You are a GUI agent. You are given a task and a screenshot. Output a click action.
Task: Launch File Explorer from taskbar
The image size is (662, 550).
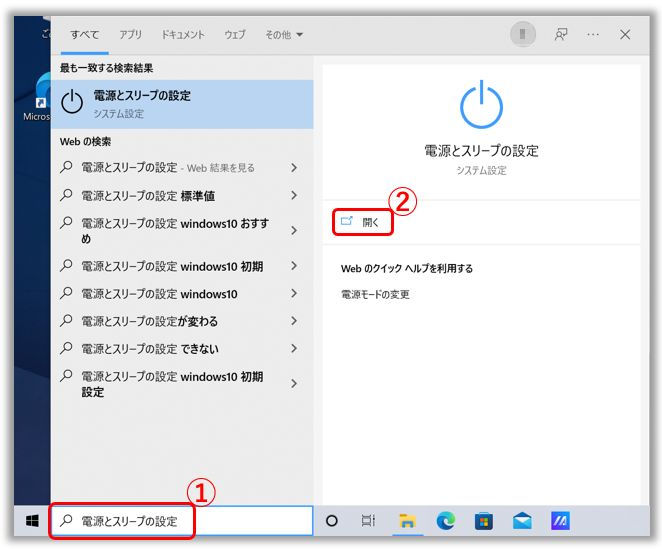(407, 521)
